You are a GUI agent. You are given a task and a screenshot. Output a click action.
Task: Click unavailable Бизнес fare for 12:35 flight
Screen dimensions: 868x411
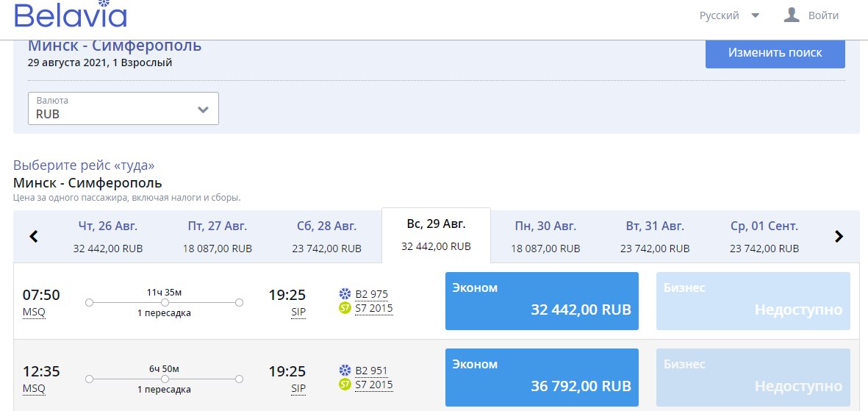click(x=753, y=377)
